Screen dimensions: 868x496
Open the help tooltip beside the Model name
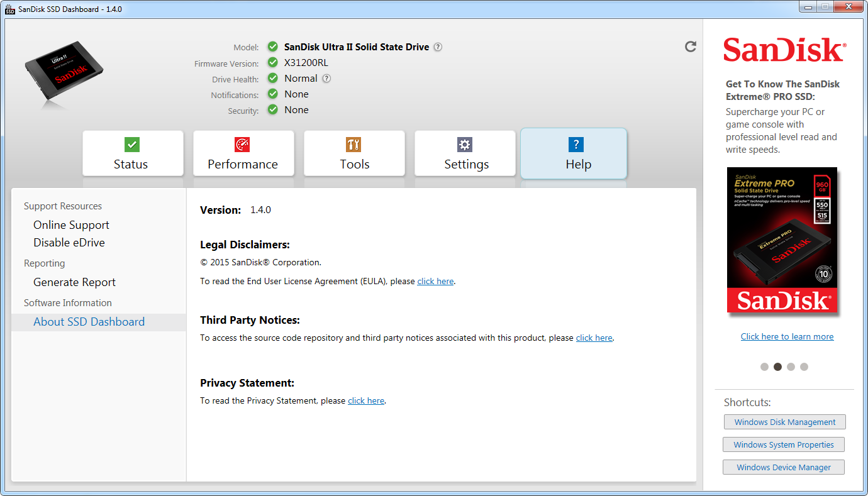[438, 47]
